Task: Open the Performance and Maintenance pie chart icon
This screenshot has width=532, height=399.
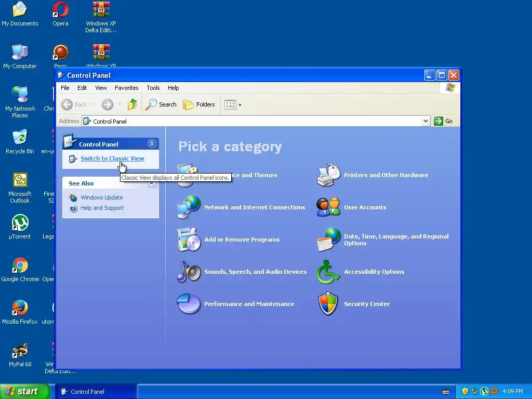Action: 189,303
